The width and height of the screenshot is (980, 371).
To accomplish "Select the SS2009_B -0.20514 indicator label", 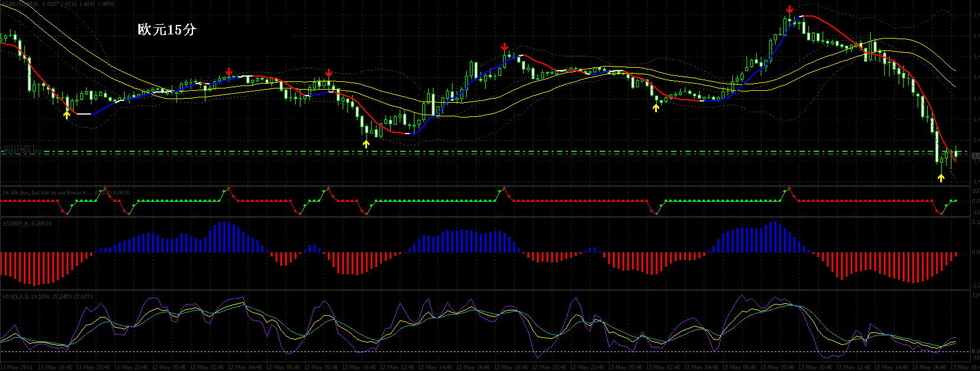I will click(x=27, y=223).
